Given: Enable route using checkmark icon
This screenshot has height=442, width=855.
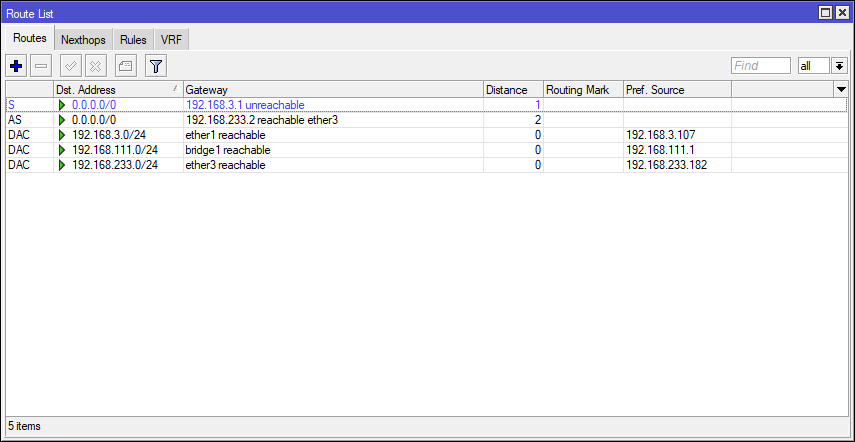Looking at the screenshot, I should pyautogui.click(x=71, y=66).
